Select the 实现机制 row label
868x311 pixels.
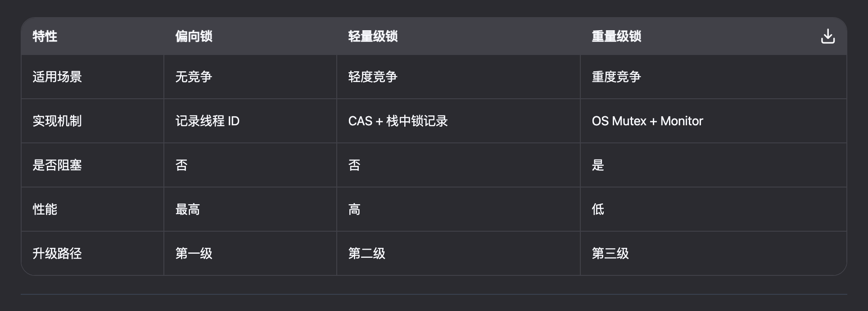pos(57,121)
